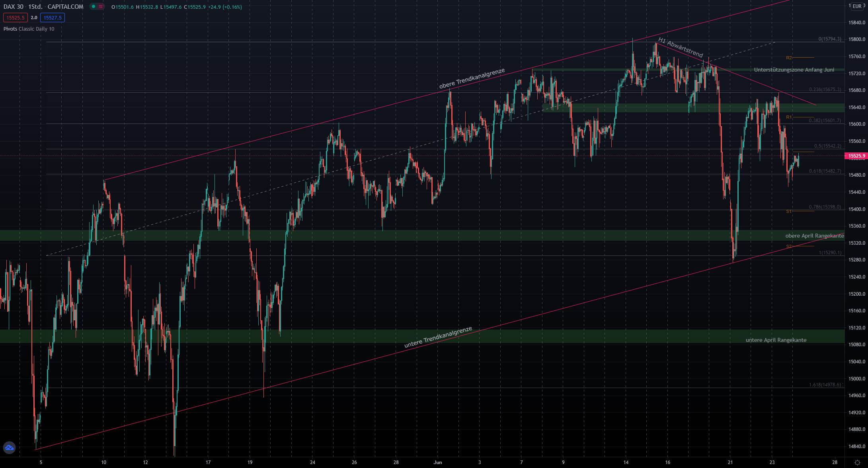Select the Pivots Classic Daily indicator label

[x=29, y=29]
